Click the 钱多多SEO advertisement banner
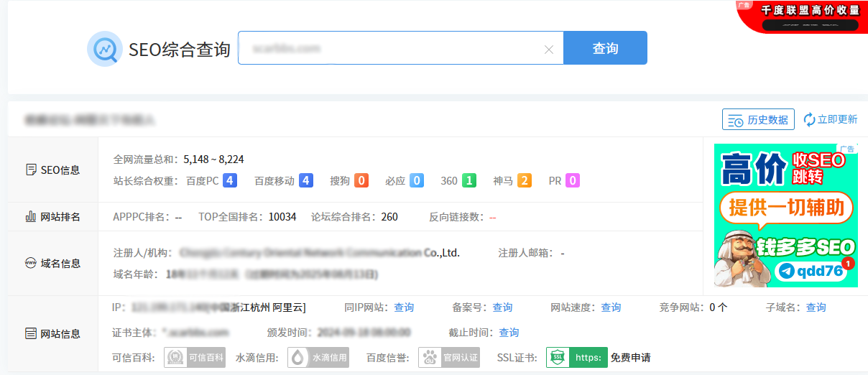Image resolution: width=868 pixels, height=375 pixels. tap(785, 216)
